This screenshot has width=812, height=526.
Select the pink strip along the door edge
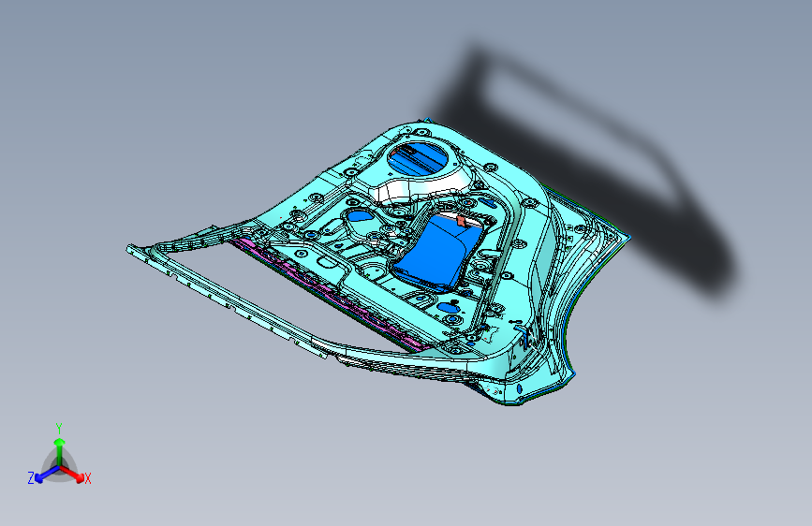coord(332,296)
